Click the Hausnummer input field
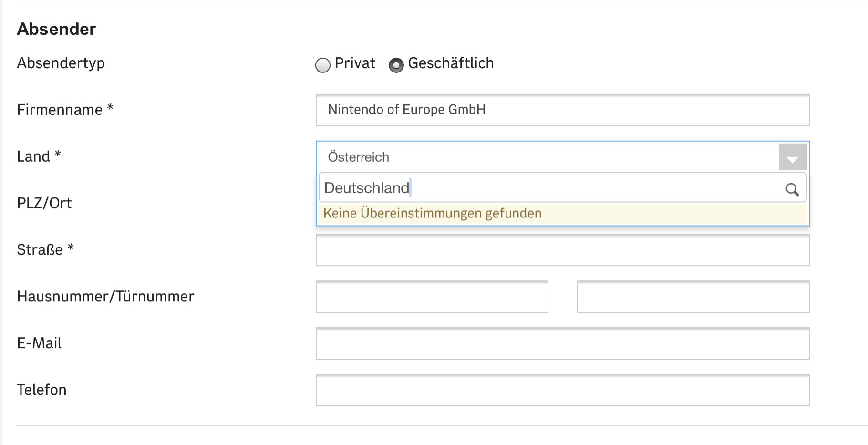This screenshot has width=868, height=445. coord(432,297)
